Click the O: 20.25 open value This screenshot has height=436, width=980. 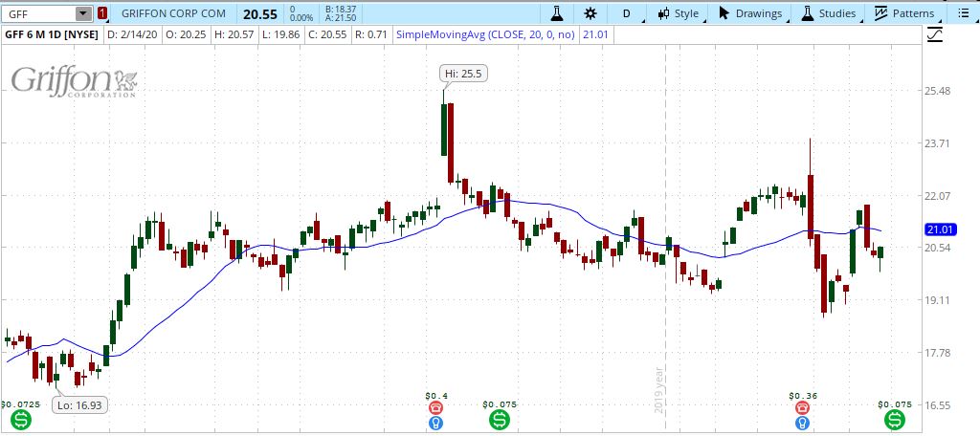[x=187, y=35]
